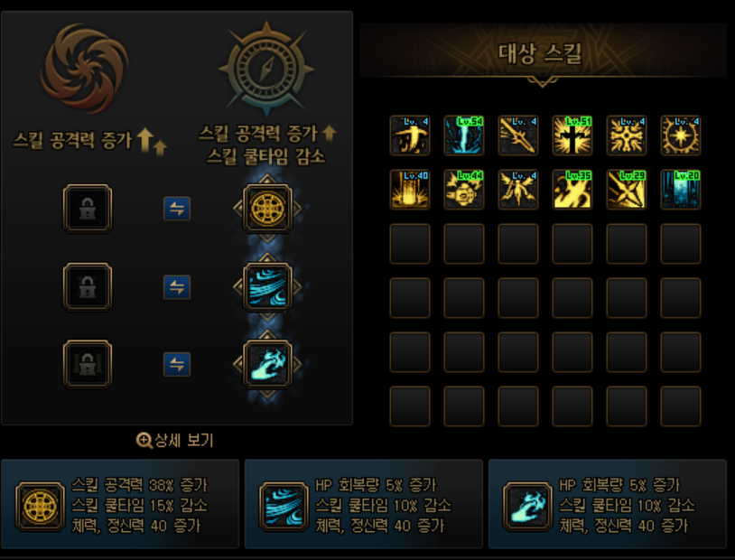This screenshot has width=735, height=560.
Task: Open info card showing 스킬 공격력 38% 증가
Action: [120, 504]
